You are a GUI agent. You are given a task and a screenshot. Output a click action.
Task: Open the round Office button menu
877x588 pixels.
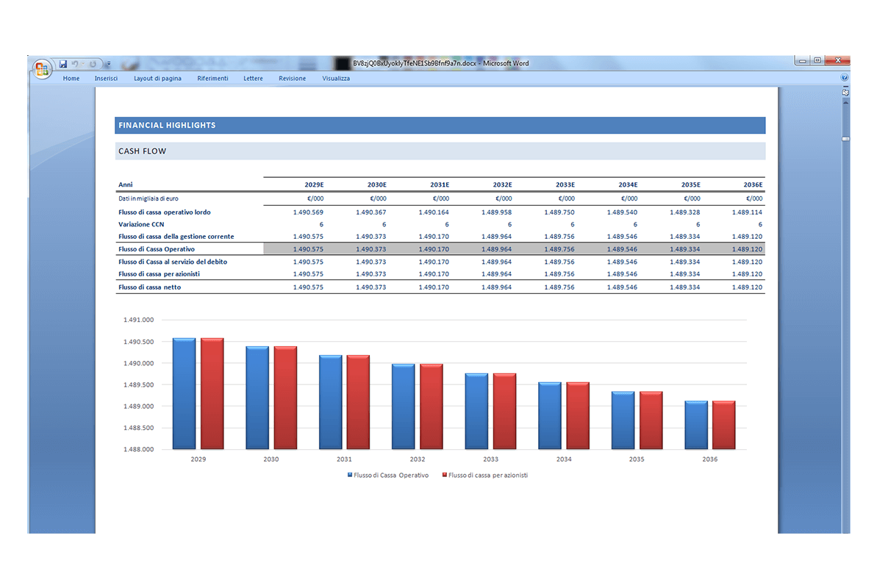coord(41,69)
